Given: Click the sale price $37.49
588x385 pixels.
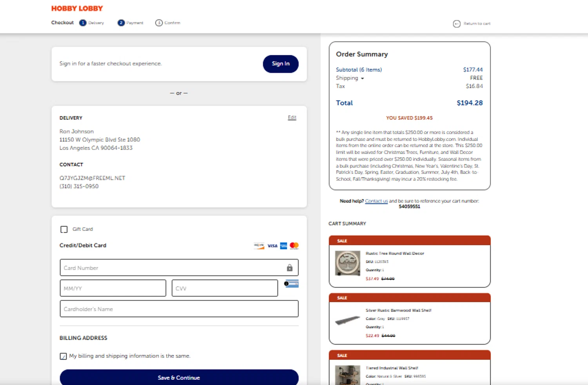Looking at the screenshot, I should coord(372,279).
